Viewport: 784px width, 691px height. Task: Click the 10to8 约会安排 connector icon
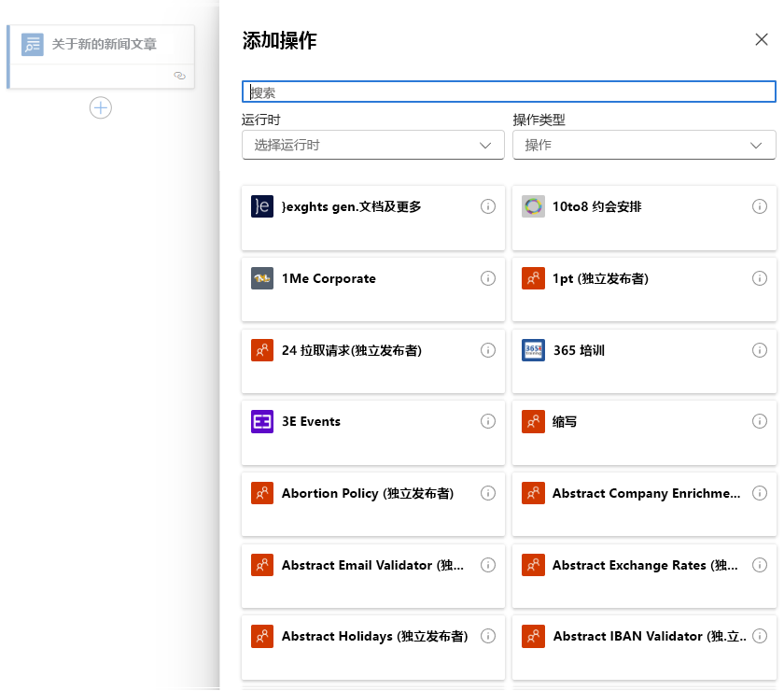(x=533, y=206)
